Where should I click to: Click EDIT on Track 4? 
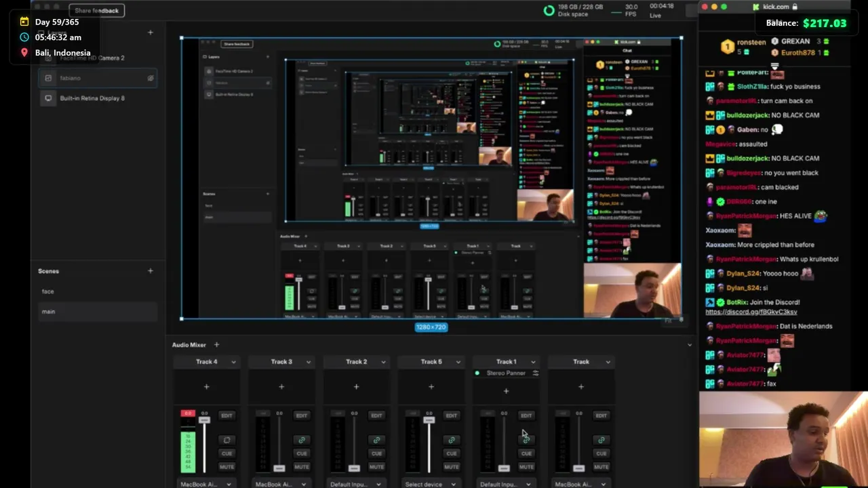tap(226, 415)
